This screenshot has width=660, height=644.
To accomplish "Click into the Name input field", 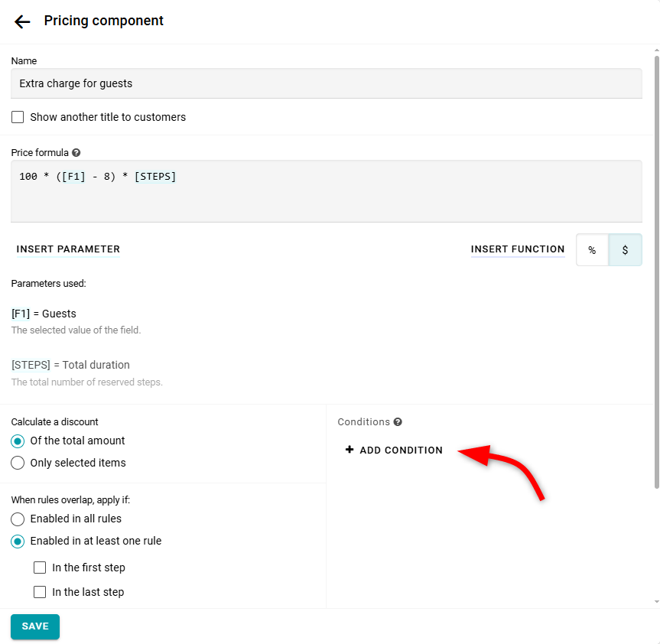I will [327, 83].
